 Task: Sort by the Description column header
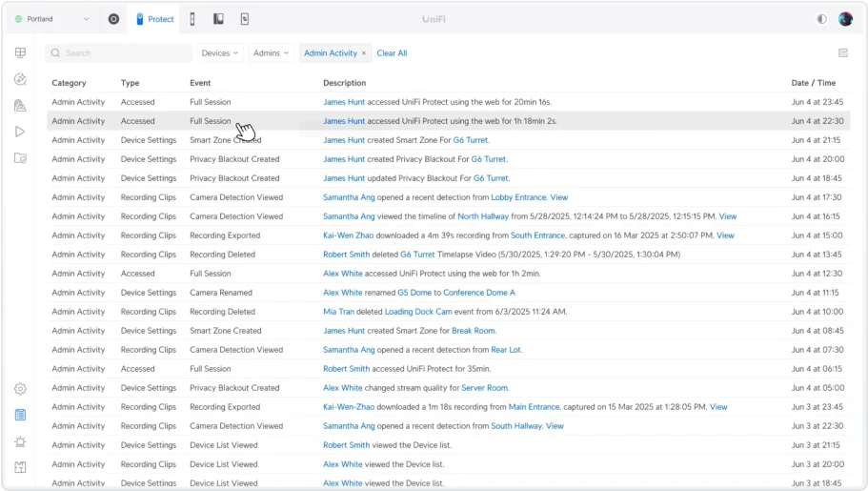click(344, 83)
